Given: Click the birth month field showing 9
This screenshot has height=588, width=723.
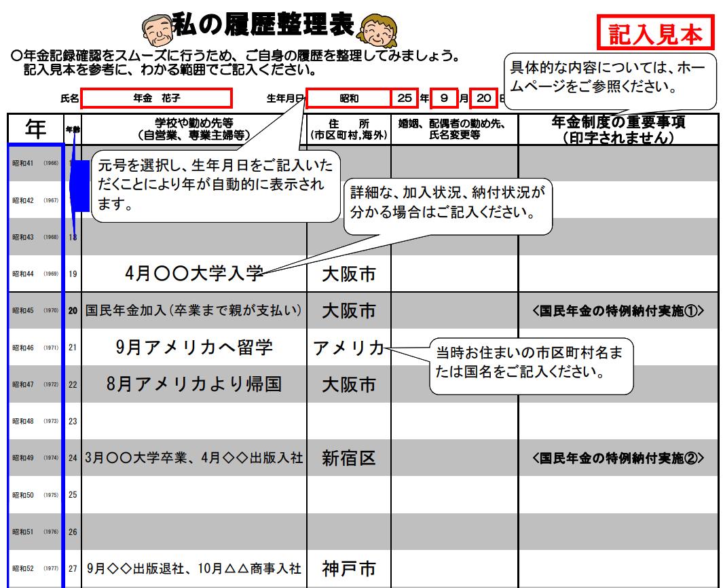Looking at the screenshot, I should [x=444, y=98].
